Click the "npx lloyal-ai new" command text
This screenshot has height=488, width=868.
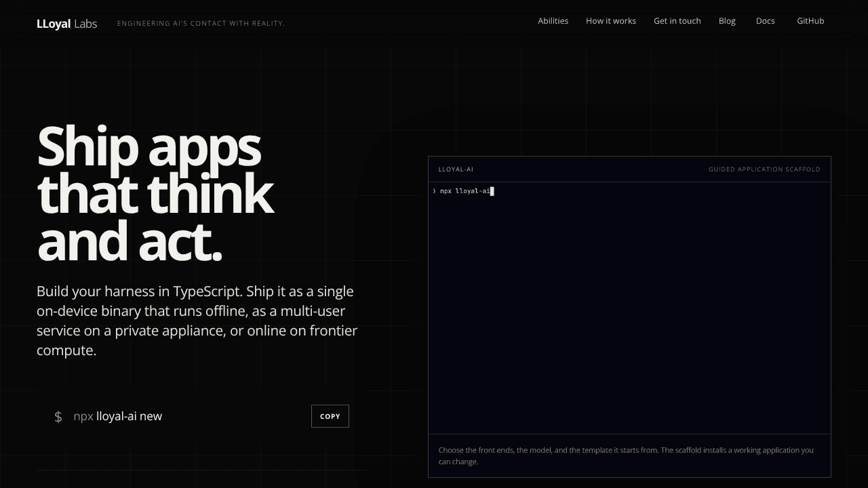pyautogui.click(x=118, y=416)
